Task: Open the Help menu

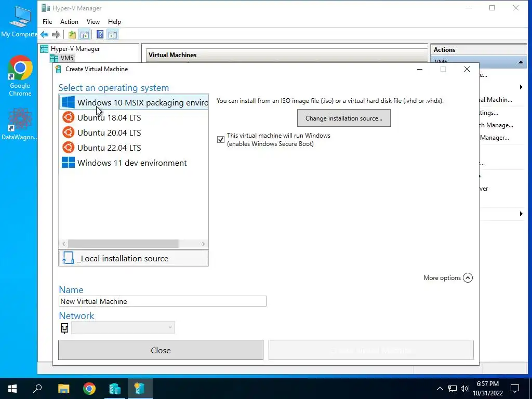Action: tap(114, 22)
